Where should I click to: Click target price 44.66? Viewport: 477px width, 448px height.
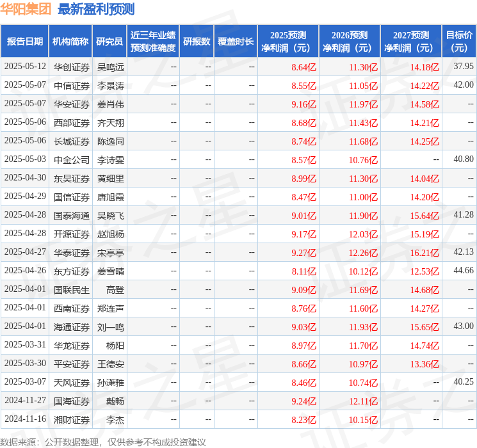(464, 270)
